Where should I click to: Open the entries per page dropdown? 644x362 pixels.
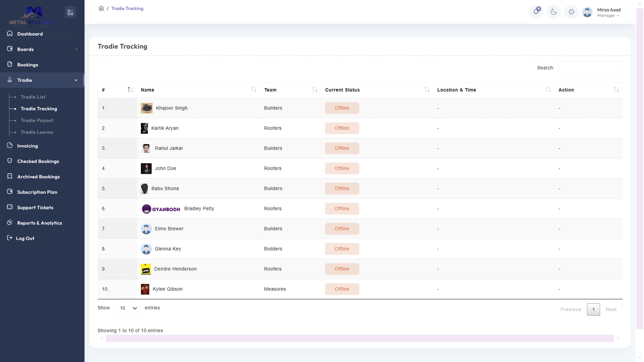tap(128, 308)
